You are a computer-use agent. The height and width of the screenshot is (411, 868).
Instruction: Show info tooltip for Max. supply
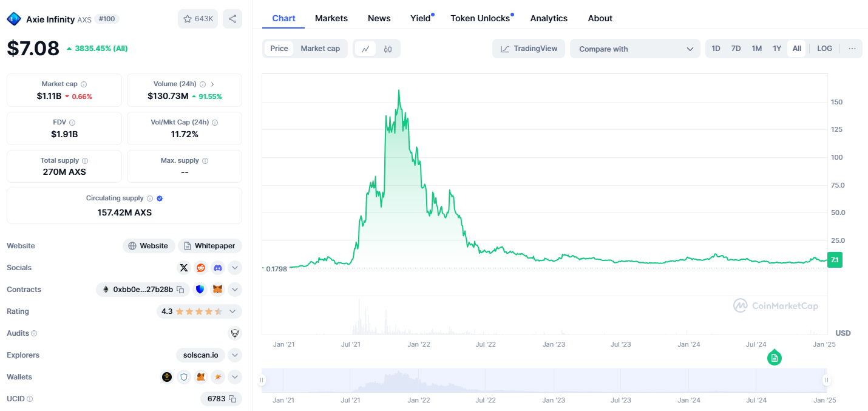click(x=205, y=161)
